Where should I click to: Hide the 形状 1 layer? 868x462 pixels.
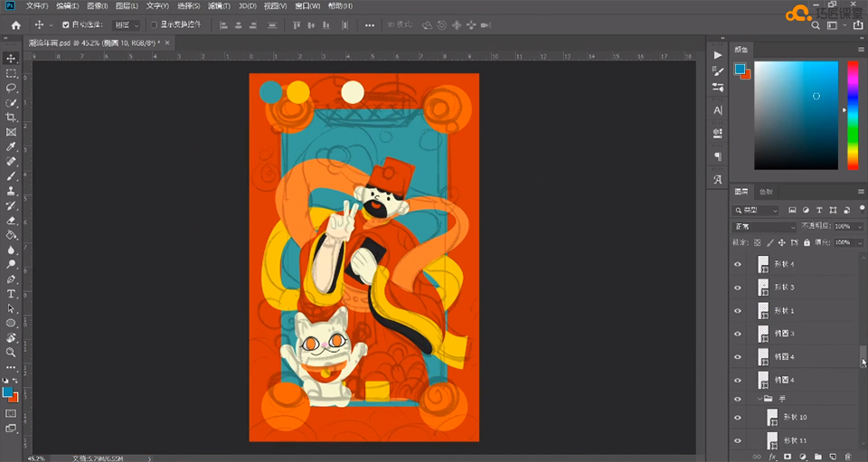738,310
